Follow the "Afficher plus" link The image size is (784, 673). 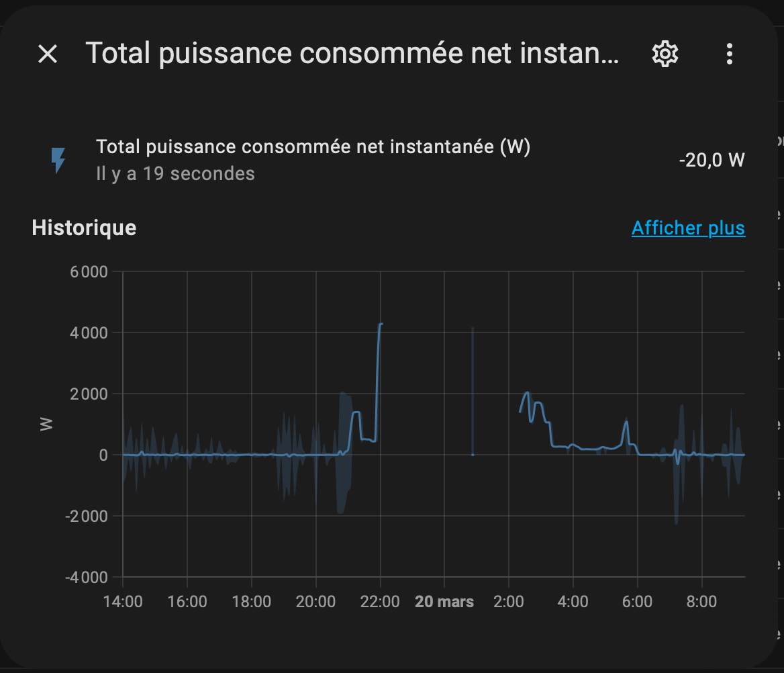click(x=688, y=228)
